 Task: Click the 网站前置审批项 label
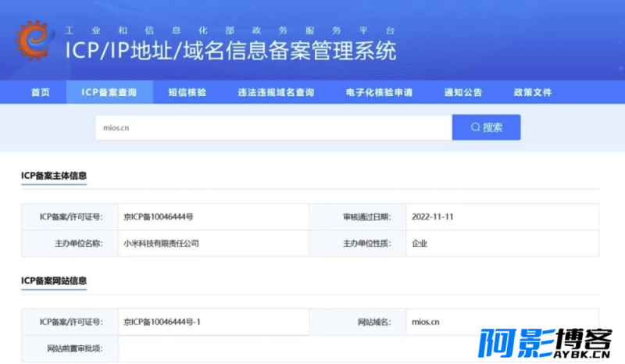[75, 348]
